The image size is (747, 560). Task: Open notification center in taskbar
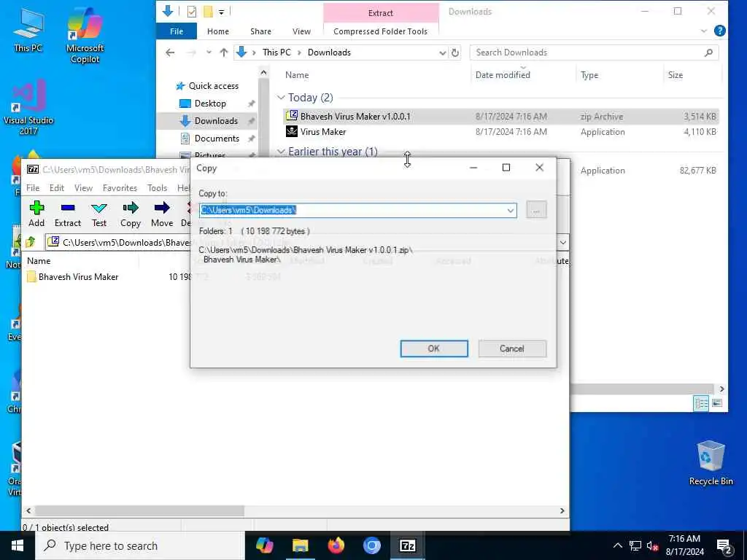click(x=724, y=545)
